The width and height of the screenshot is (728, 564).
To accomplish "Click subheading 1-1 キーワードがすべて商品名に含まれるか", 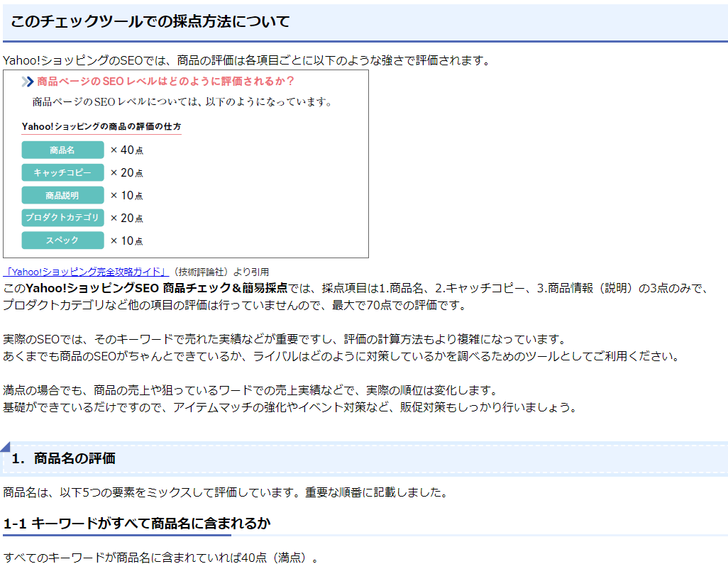I will (x=137, y=524).
